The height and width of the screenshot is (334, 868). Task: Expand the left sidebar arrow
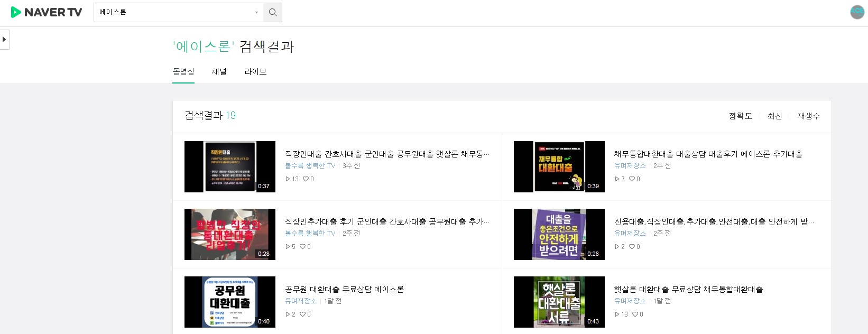4,40
